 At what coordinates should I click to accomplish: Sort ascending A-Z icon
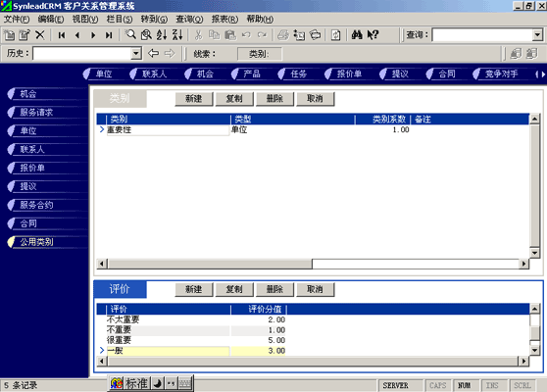(162, 35)
